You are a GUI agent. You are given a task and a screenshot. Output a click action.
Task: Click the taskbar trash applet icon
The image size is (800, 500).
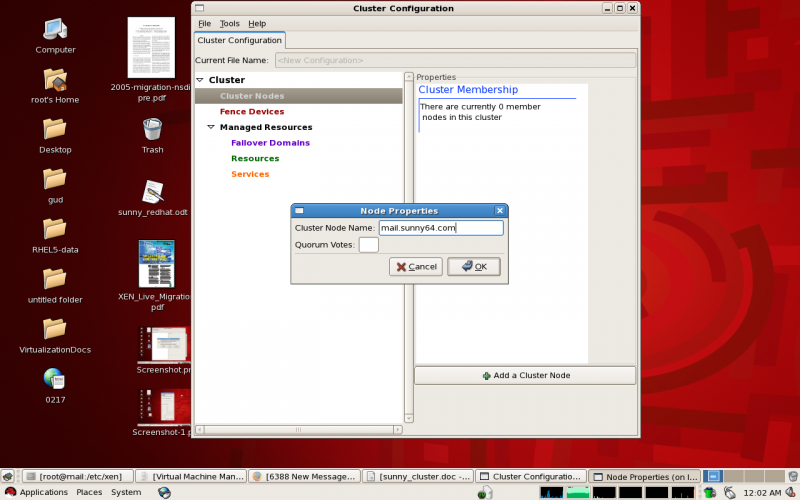click(792, 477)
